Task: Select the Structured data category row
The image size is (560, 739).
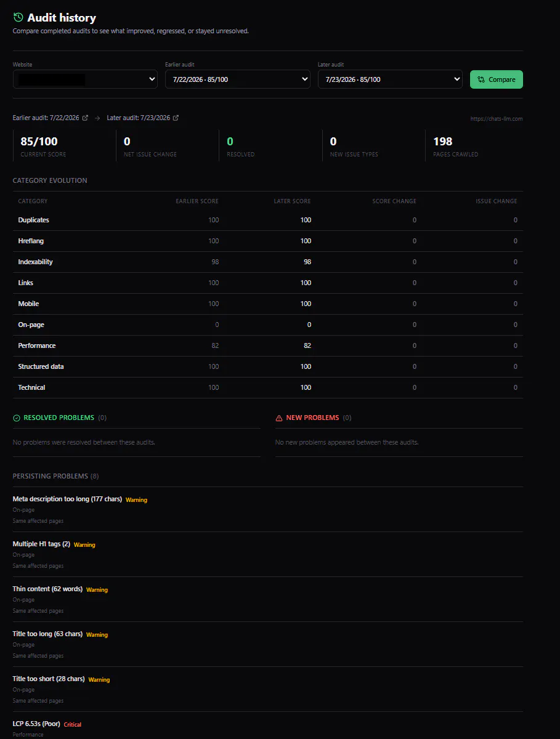Action: pyautogui.click(x=268, y=366)
